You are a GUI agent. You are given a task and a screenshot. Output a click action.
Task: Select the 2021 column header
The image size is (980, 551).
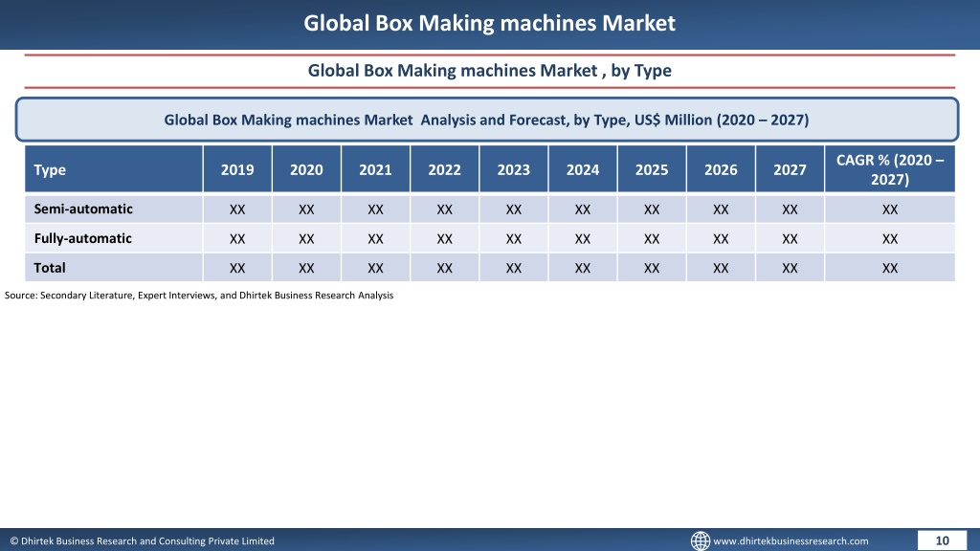[x=375, y=168]
